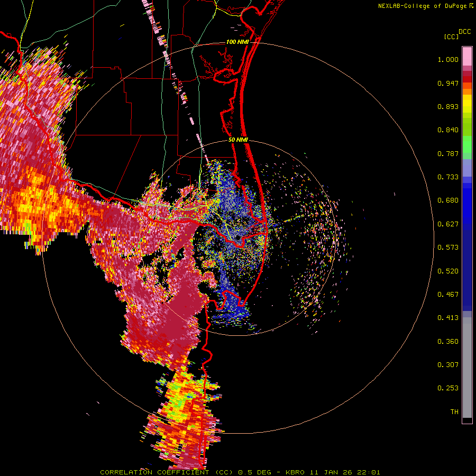476x476 pixels.
Task: Click the pink segment of the color bar
Action: [x=467, y=57]
